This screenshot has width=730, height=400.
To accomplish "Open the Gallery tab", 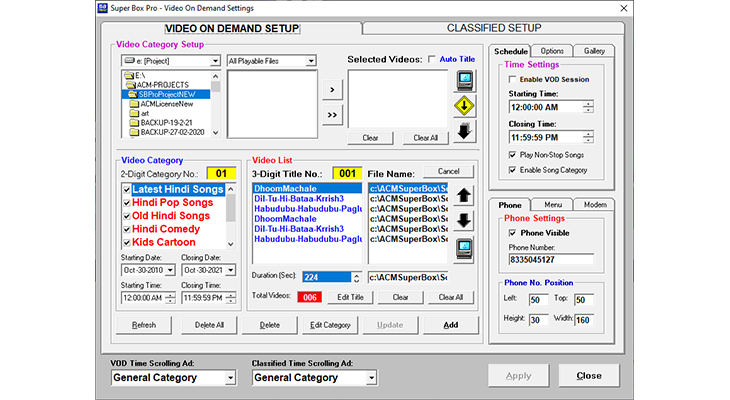I will (x=594, y=51).
